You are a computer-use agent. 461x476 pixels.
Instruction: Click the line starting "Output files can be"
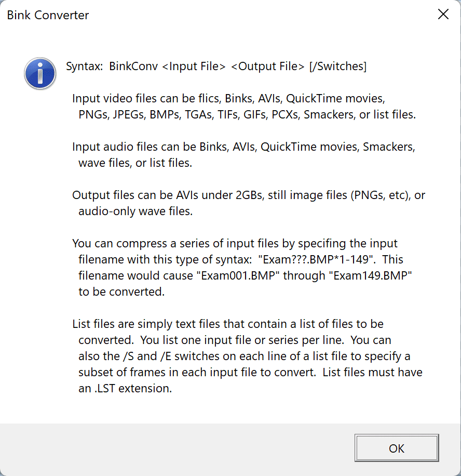249,195
